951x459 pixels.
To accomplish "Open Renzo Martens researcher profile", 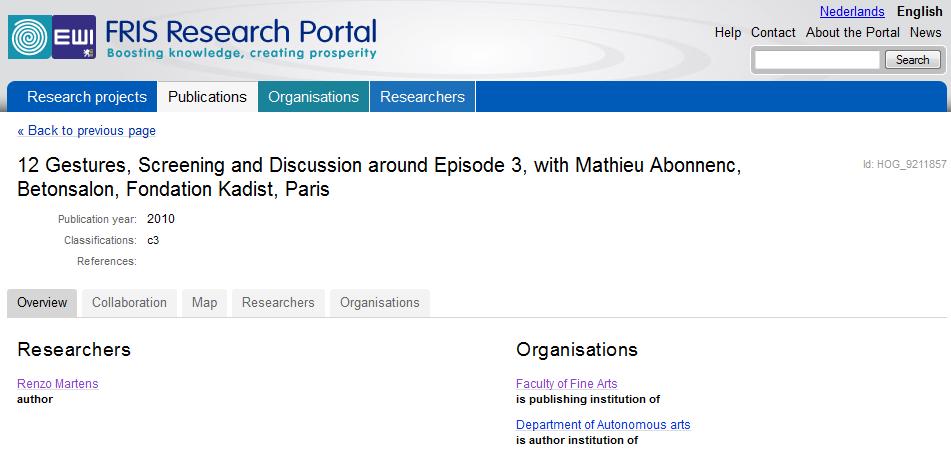I will [x=58, y=383].
